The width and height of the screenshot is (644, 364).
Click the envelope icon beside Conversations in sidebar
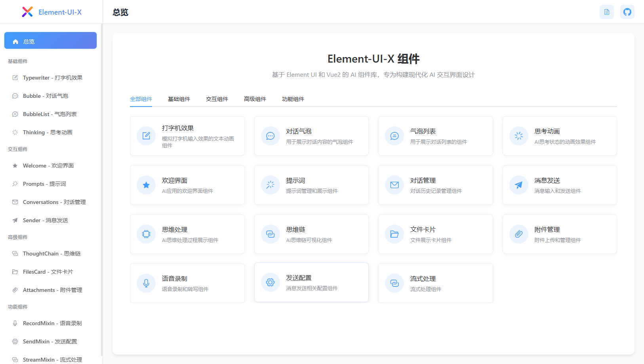(15, 202)
